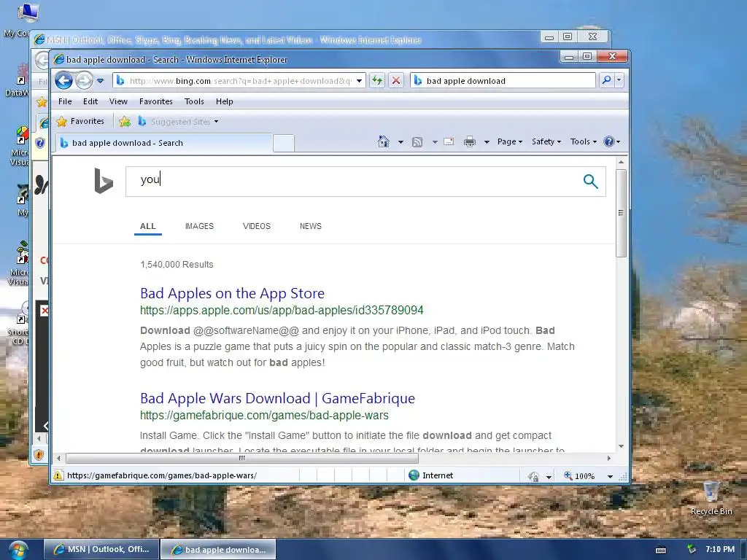
Task: Click the horizontal scrollbar thumb
Action: point(242,458)
